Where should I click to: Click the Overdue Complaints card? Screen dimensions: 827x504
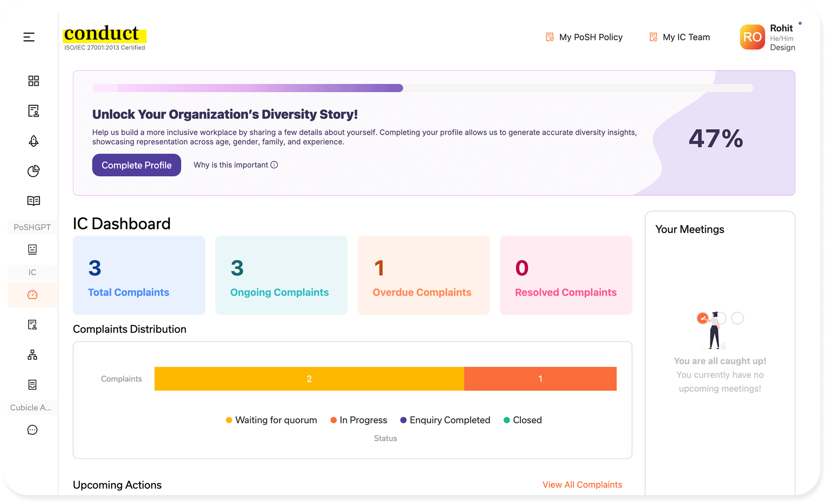click(x=424, y=275)
